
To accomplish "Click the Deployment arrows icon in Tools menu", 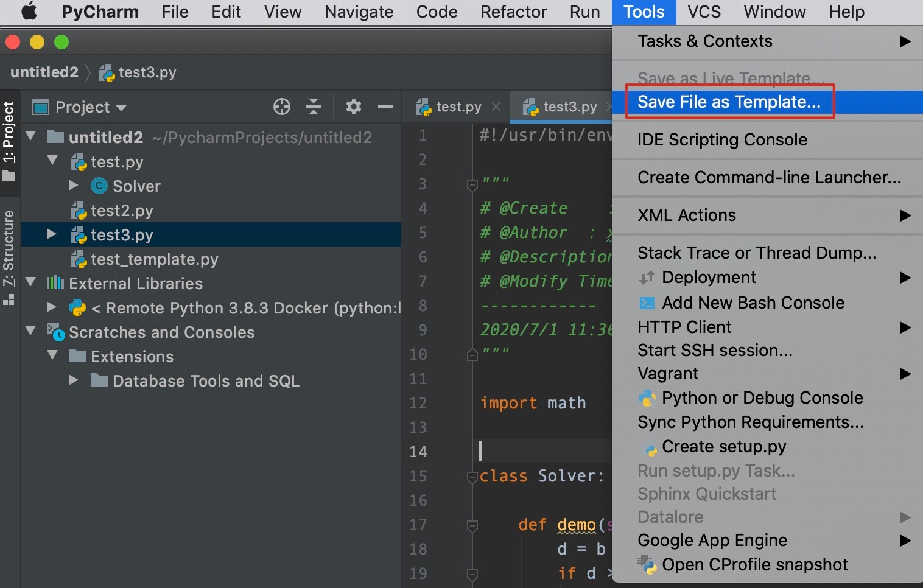I will 647,278.
